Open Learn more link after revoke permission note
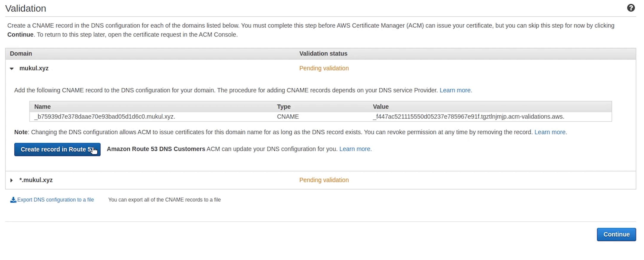644x260 pixels. [x=550, y=132]
